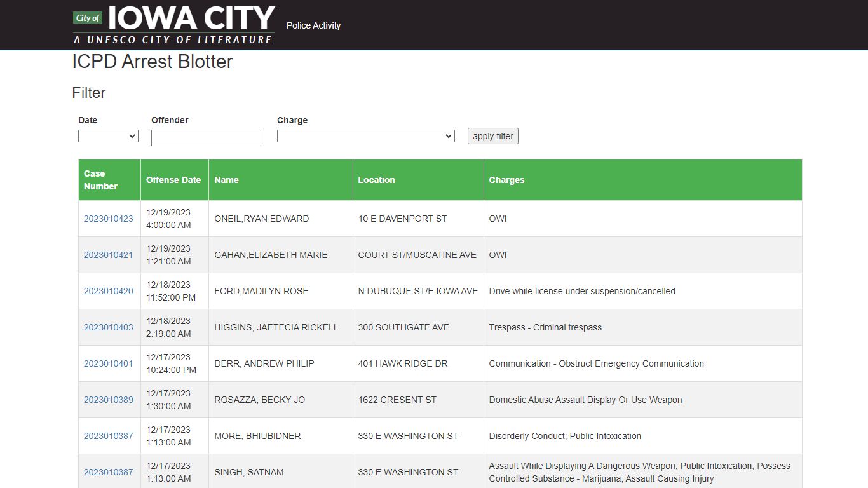The image size is (868, 488).
Task: Click location N DUBUQUE ST/E IOWA AVE
Action: (418, 291)
